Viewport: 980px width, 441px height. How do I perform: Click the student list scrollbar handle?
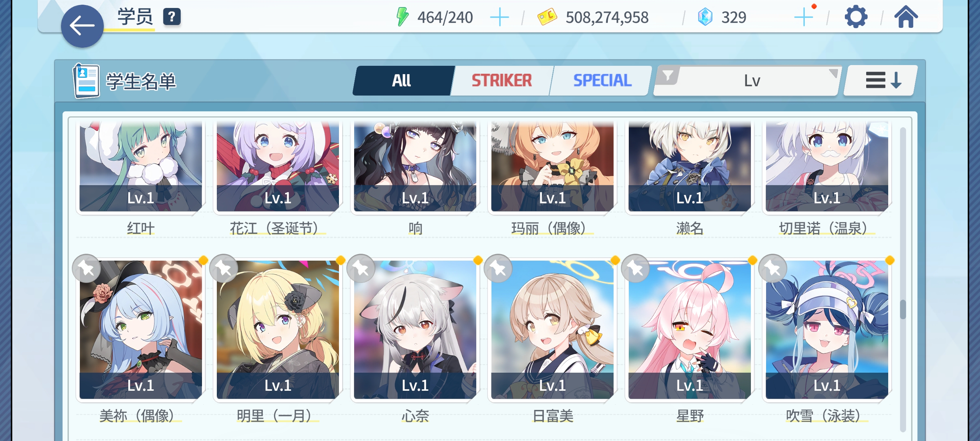[903, 310]
